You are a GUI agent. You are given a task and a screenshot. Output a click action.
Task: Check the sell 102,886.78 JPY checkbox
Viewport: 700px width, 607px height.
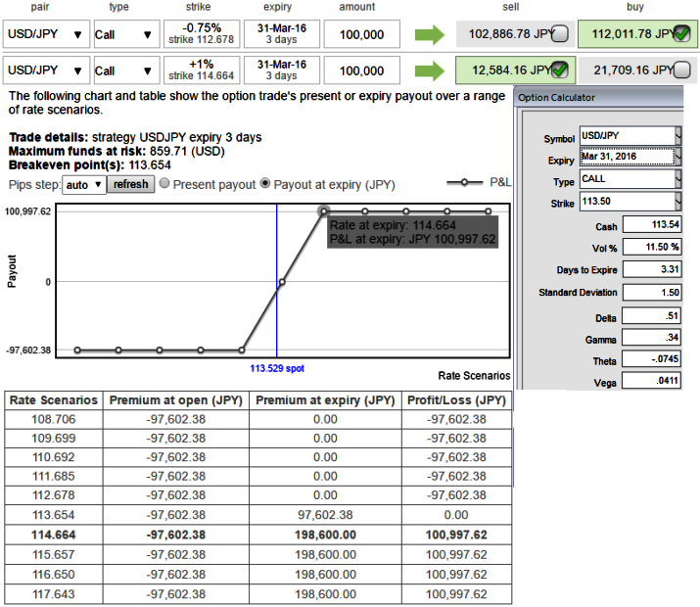(560, 35)
